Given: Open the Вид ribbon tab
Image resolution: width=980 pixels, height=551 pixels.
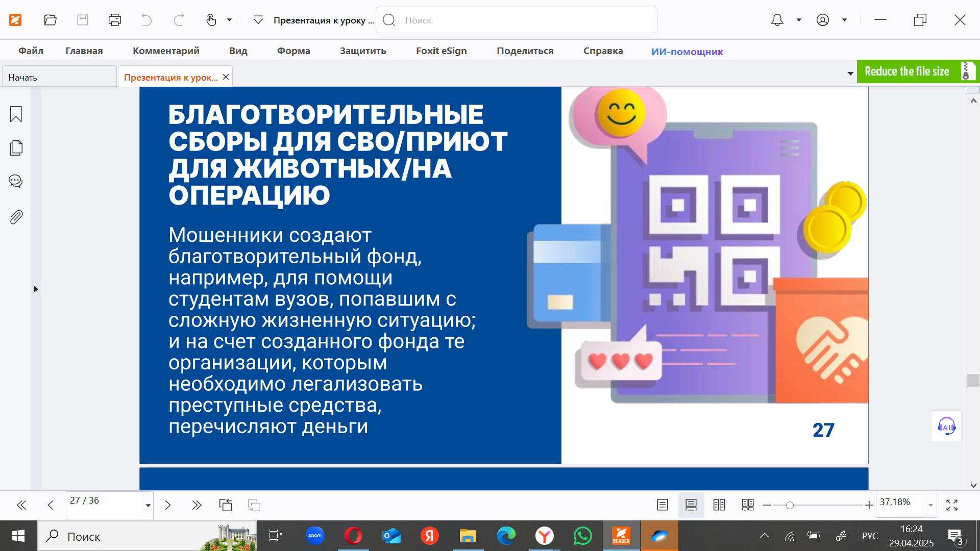Looking at the screenshot, I should point(238,51).
